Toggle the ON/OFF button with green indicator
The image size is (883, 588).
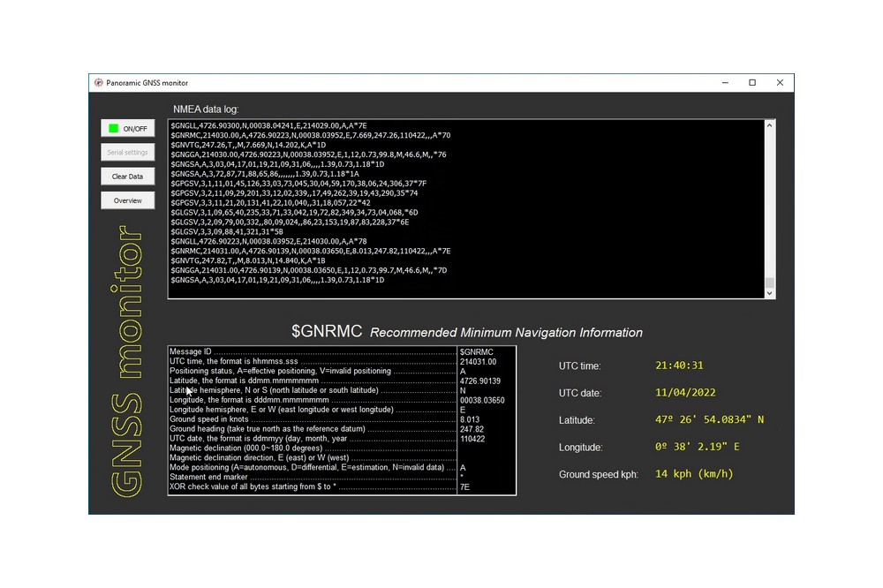pyautogui.click(x=128, y=128)
